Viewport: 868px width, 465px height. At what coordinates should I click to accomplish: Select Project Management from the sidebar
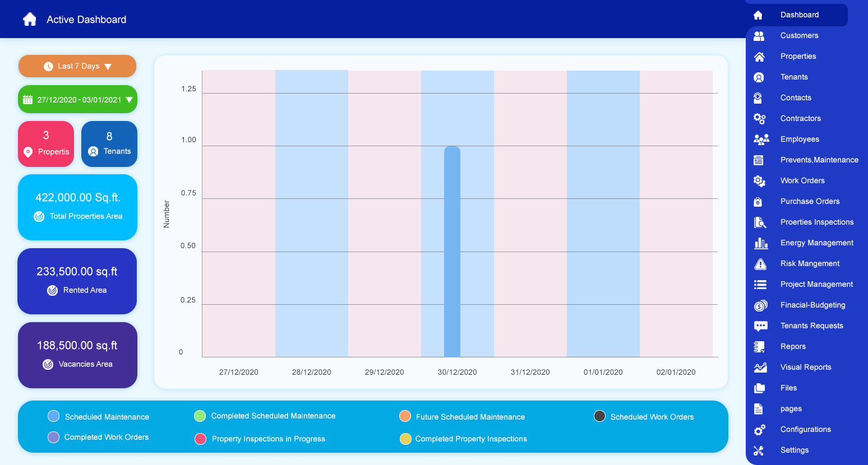(816, 284)
